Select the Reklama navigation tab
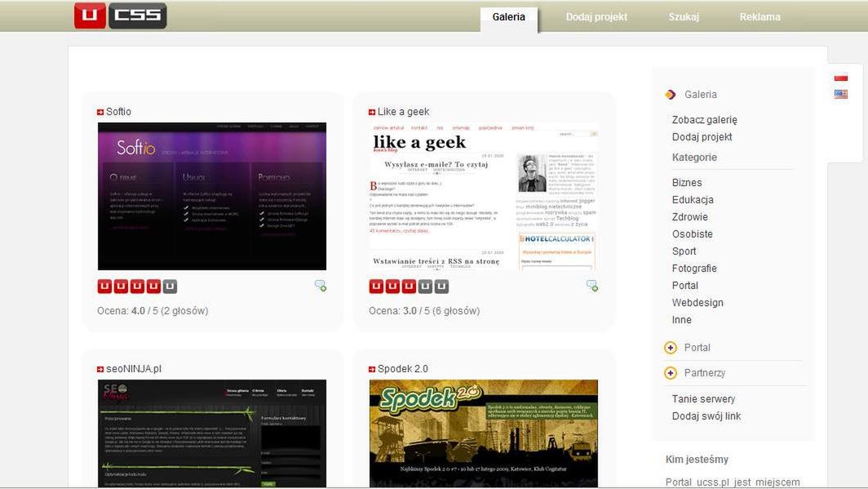This screenshot has width=868, height=489. [760, 17]
